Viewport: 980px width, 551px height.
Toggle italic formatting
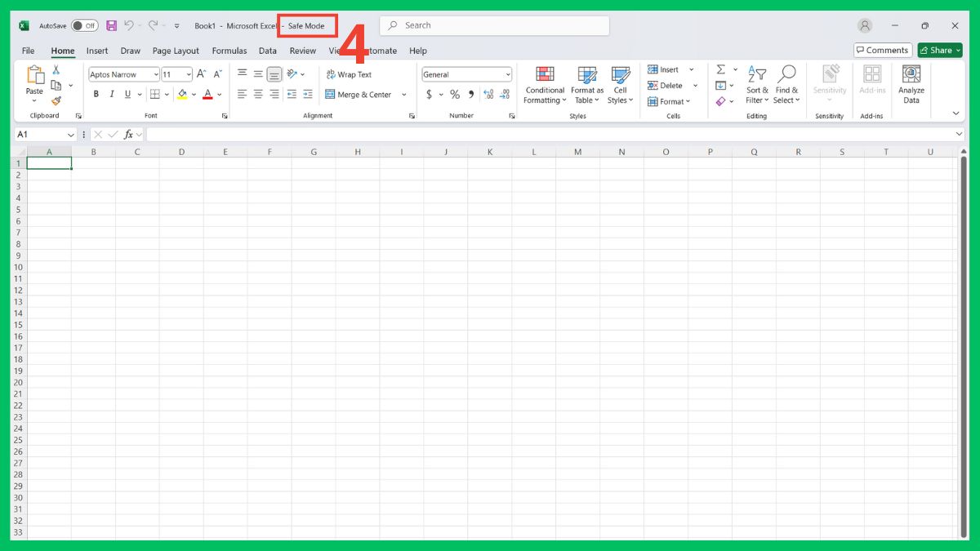(111, 94)
